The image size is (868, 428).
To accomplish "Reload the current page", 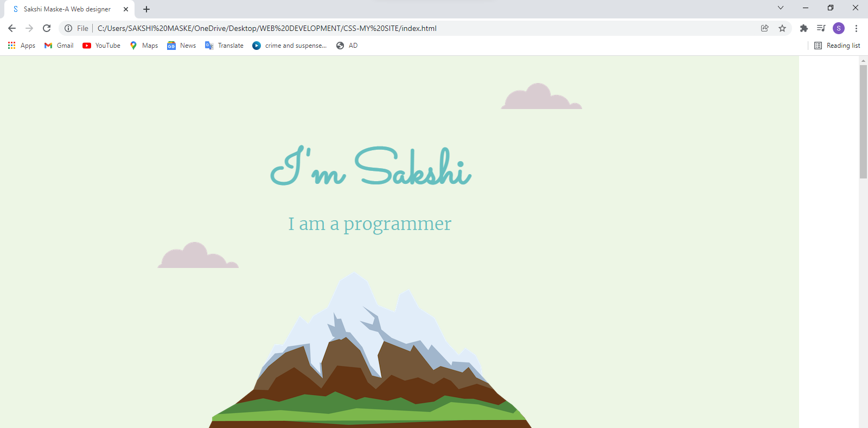I will coord(47,28).
